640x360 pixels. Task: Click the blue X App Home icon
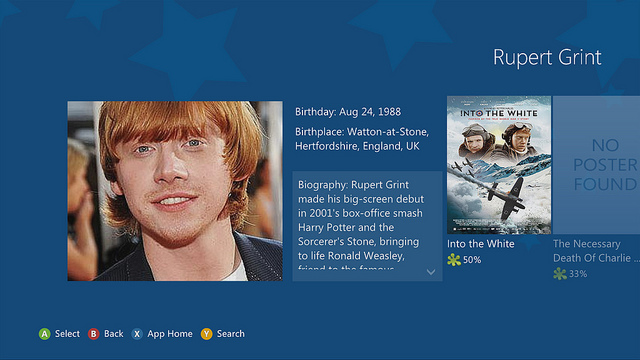137,334
